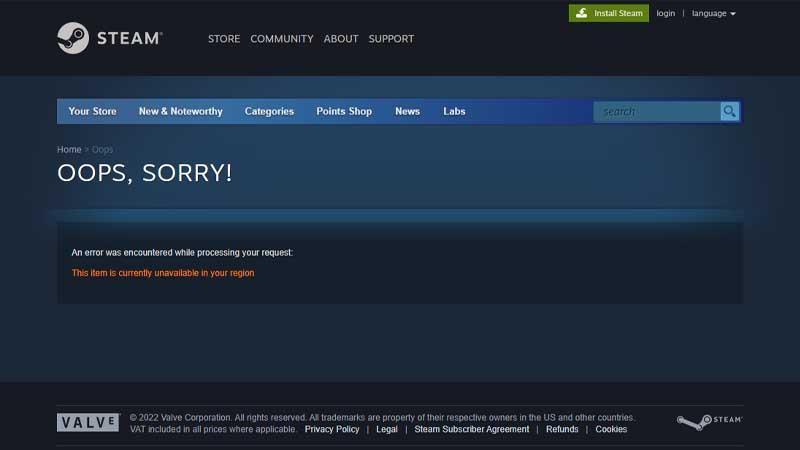Click the Install Steam button

tap(609, 13)
